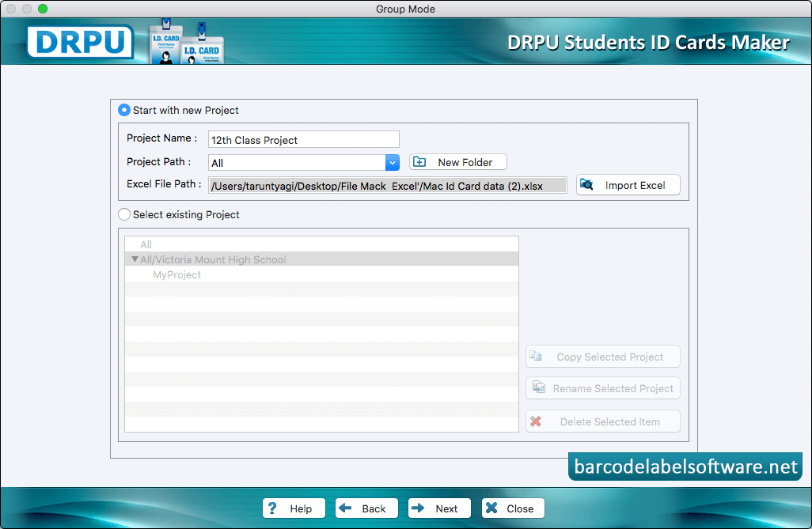Click the rename project icon
812x529 pixels.
539,387
